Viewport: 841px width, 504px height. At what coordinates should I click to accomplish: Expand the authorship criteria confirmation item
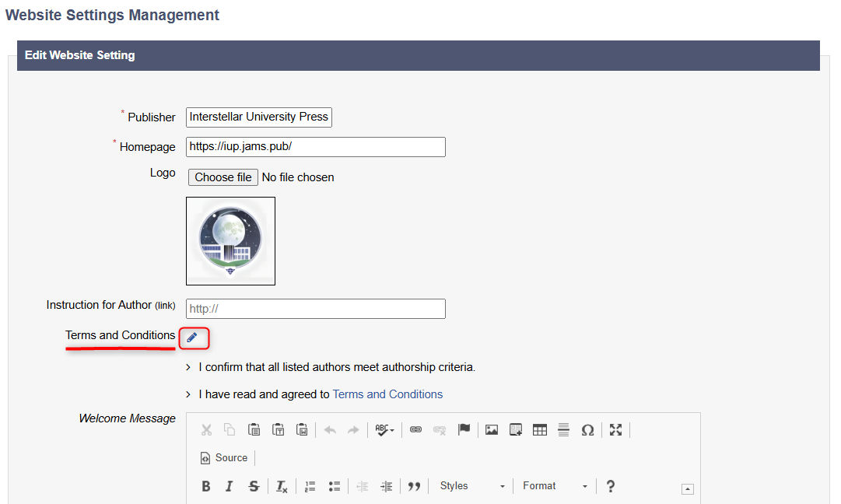189,367
